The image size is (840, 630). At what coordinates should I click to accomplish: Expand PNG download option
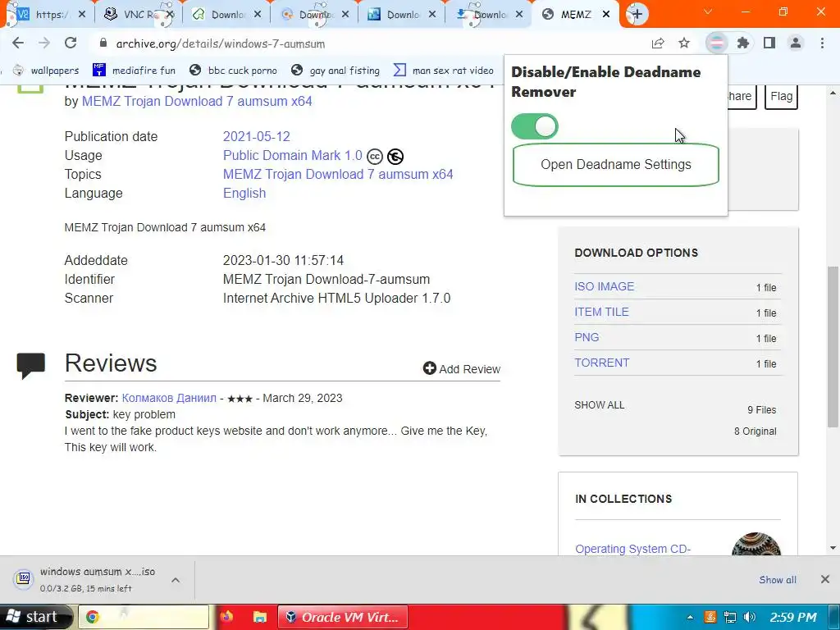587,337
